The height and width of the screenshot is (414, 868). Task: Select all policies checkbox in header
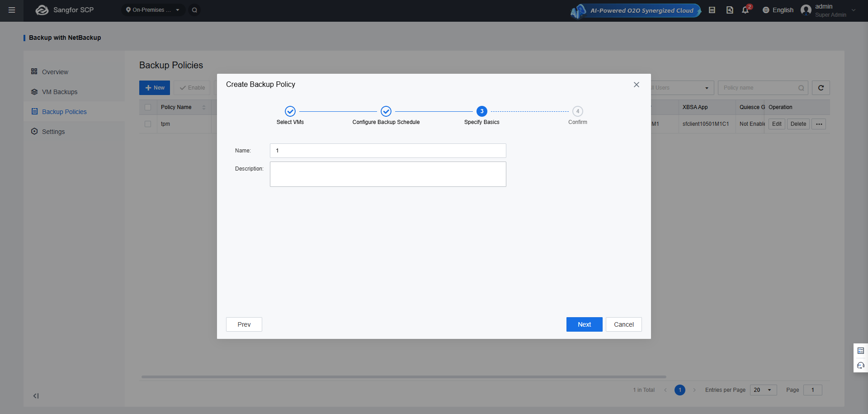[x=148, y=107]
